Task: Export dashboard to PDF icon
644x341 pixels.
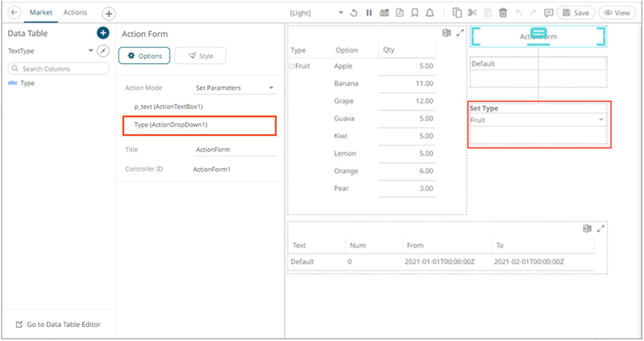Action: (x=399, y=13)
